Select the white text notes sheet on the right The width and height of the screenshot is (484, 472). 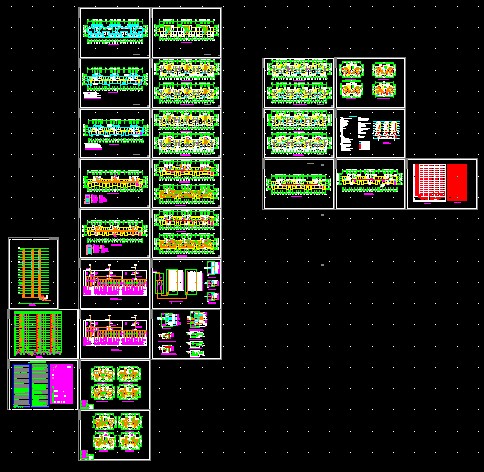[x=370, y=133]
